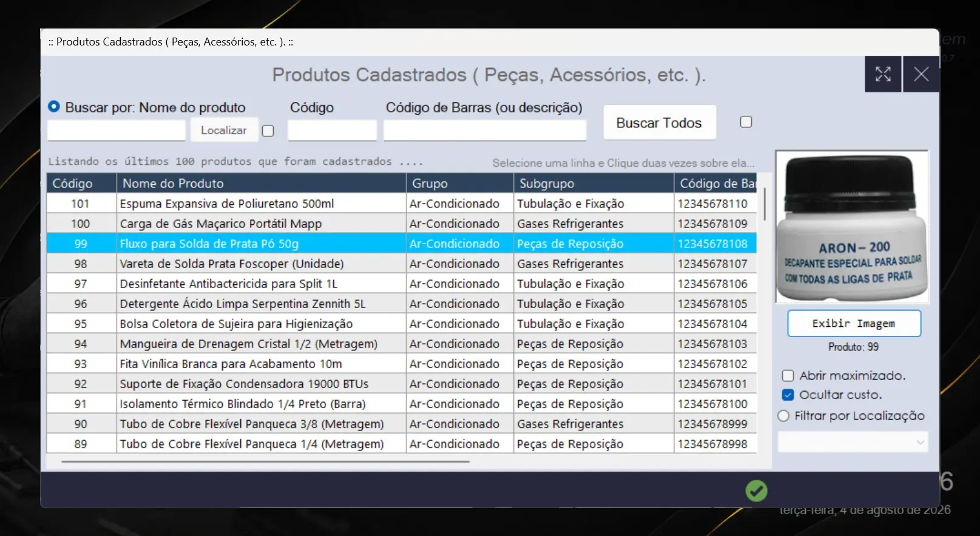Click code cell 100
980x536 pixels.
tap(82, 223)
